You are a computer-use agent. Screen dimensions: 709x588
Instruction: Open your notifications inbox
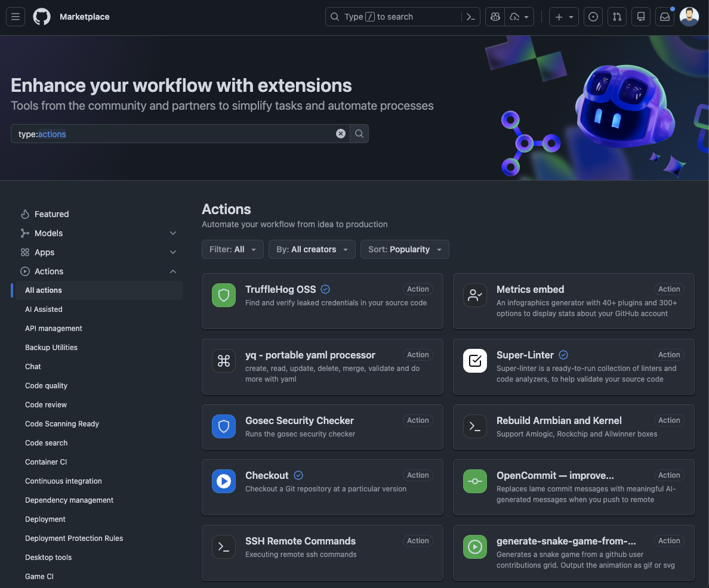coord(665,17)
